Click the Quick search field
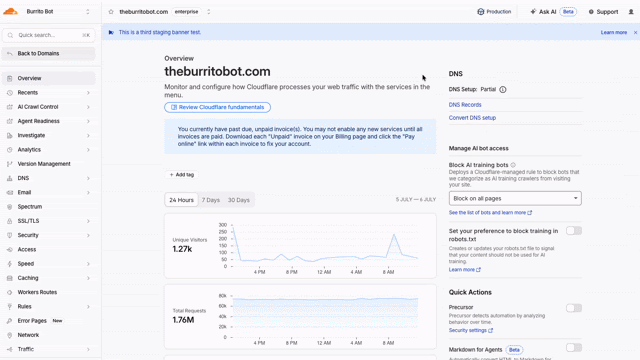The height and width of the screenshot is (360, 640). pos(49,35)
